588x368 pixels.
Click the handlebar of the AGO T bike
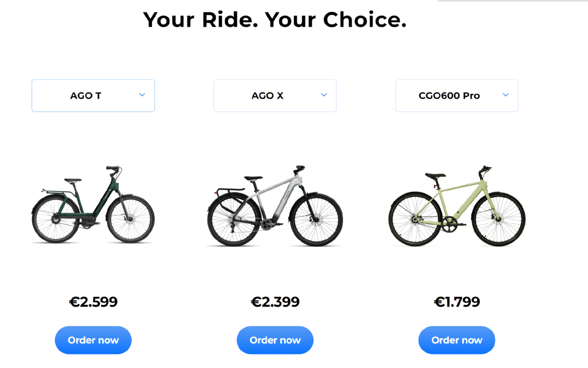point(113,168)
